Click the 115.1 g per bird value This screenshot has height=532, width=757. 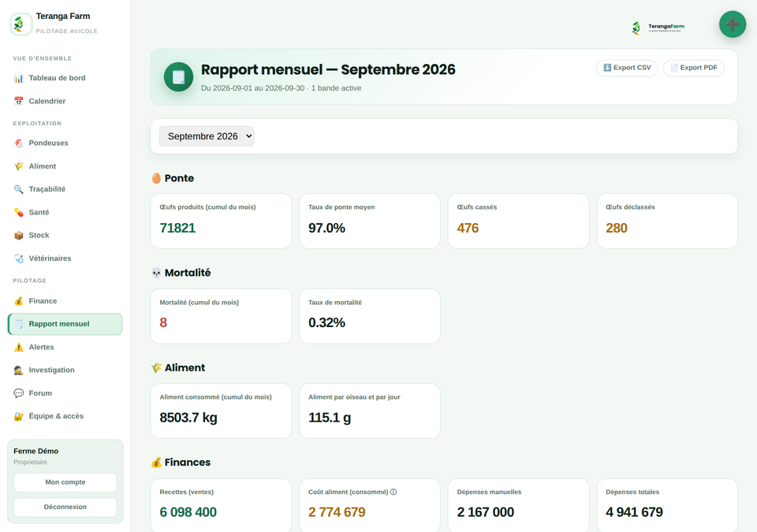tap(330, 418)
